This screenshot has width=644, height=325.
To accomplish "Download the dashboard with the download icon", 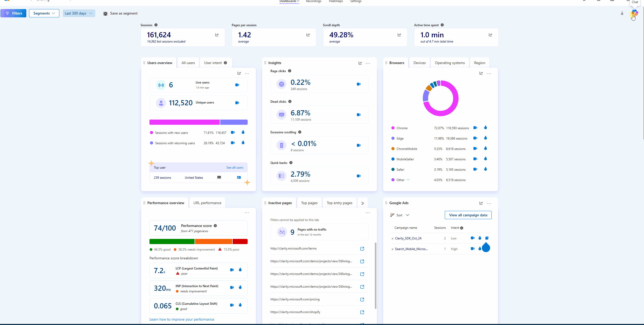I will (x=622, y=13).
